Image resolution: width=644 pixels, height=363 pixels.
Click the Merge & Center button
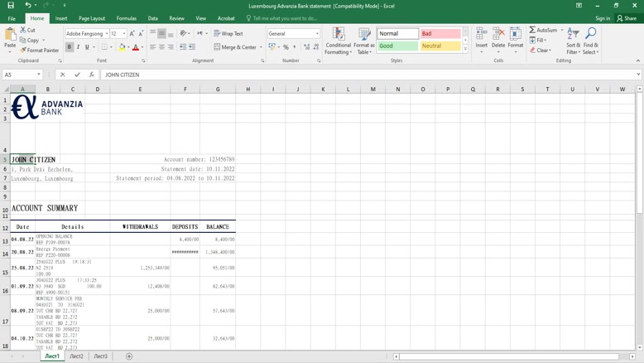pos(236,47)
